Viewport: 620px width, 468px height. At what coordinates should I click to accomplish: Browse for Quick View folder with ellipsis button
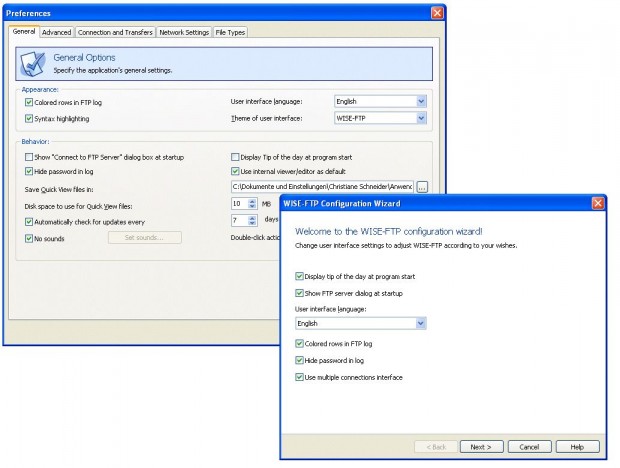pos(422,187)
